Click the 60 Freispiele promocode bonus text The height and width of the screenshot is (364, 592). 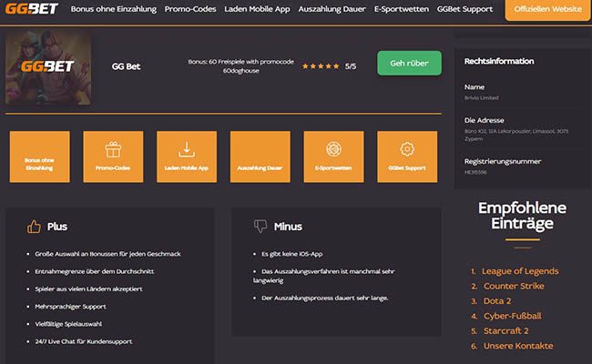240,66
